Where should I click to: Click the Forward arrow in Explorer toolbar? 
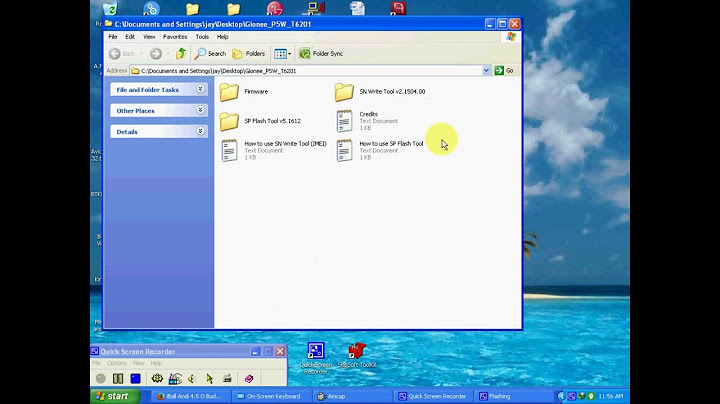(x=156, y=54)
